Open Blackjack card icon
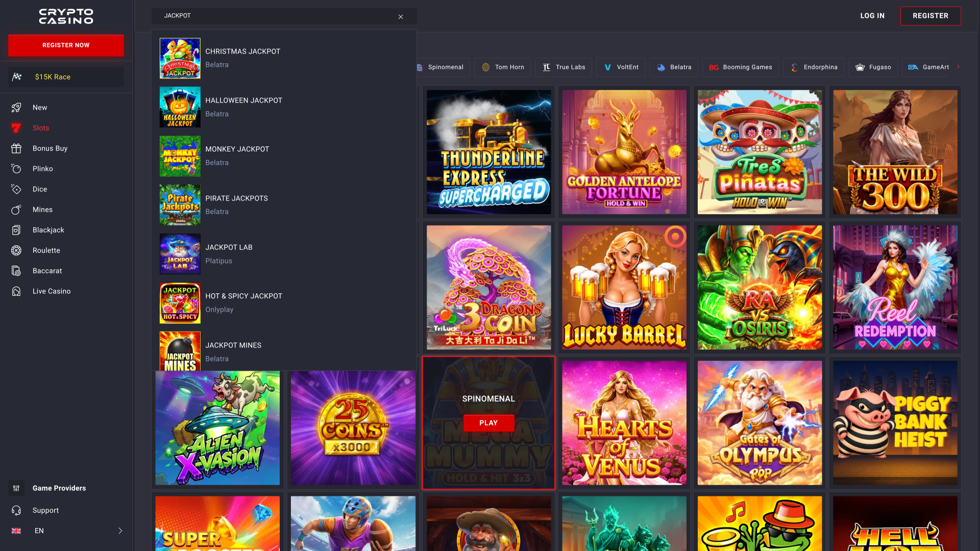This screenshot has height=551, width=980. pyautogui.click(x=16, y=230)
